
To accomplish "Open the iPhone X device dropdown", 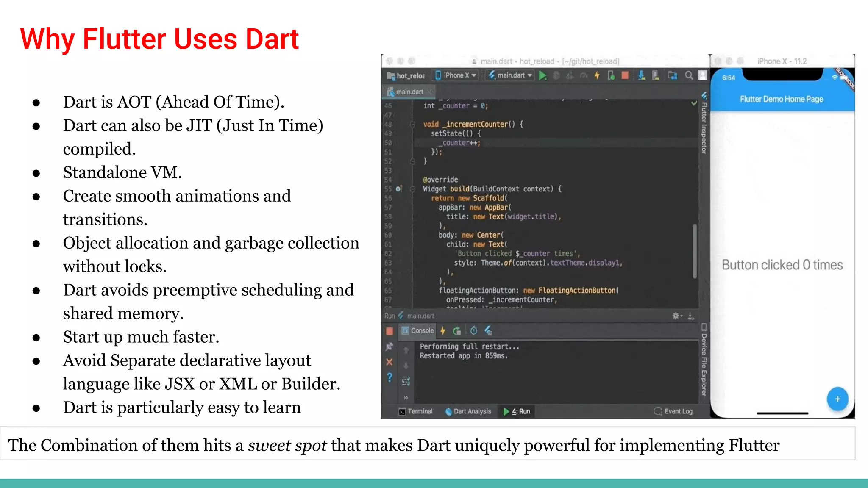I will coord(455,75).
